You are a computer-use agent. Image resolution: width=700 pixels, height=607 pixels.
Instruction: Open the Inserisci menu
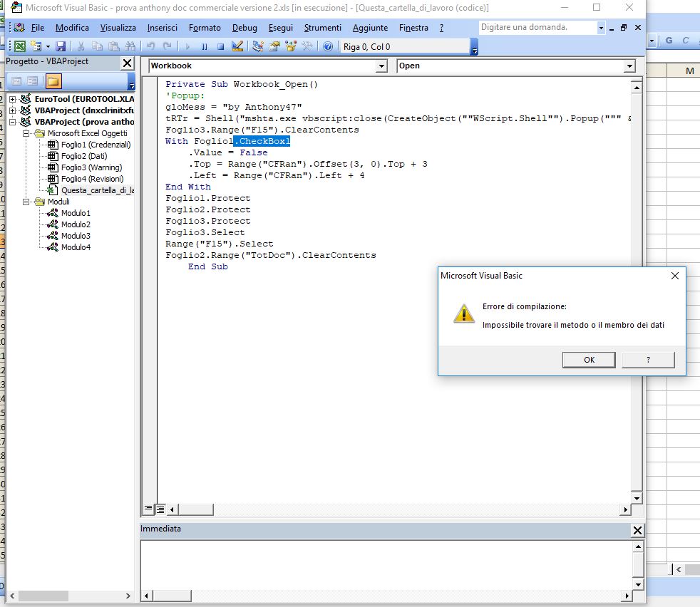[162, 28]
